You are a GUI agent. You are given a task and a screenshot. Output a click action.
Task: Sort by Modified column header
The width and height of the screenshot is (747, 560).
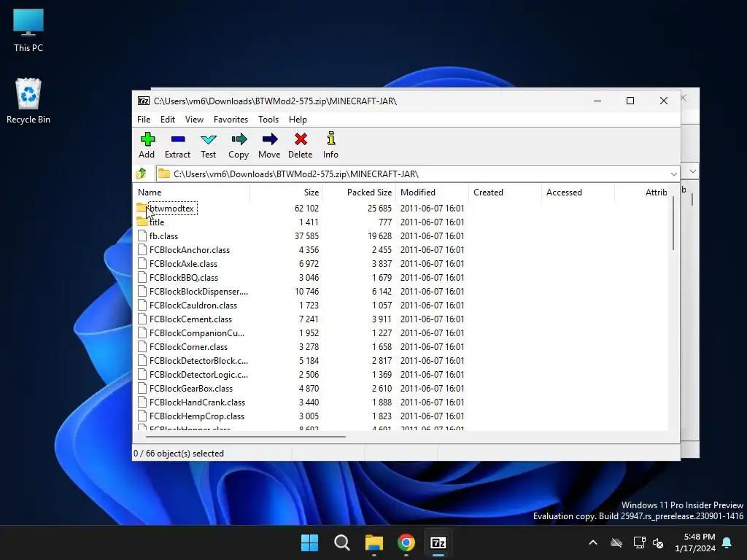[432, 192]
